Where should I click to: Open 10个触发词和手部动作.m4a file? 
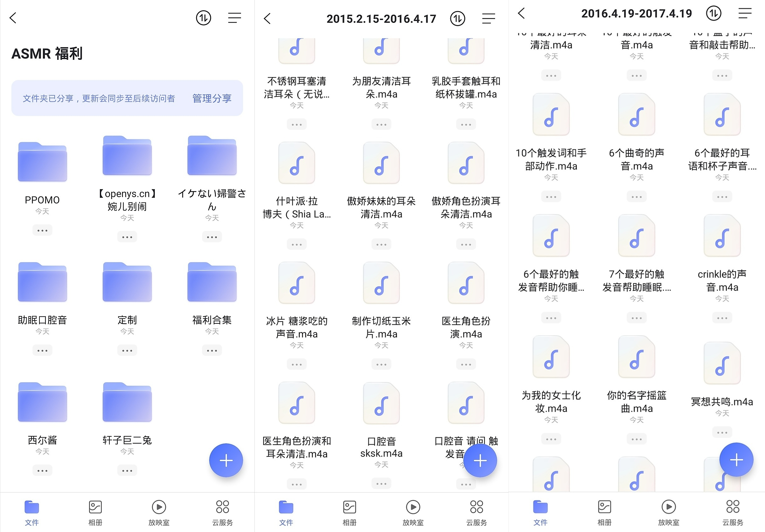coord(551,114)
